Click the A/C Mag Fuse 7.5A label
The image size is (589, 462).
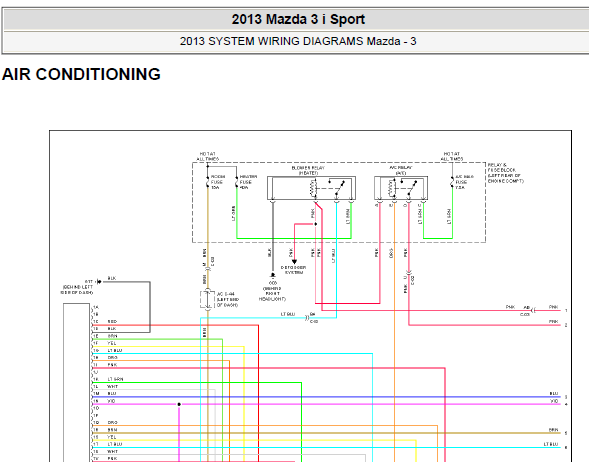pyautogui.click(x=464, y=182)
